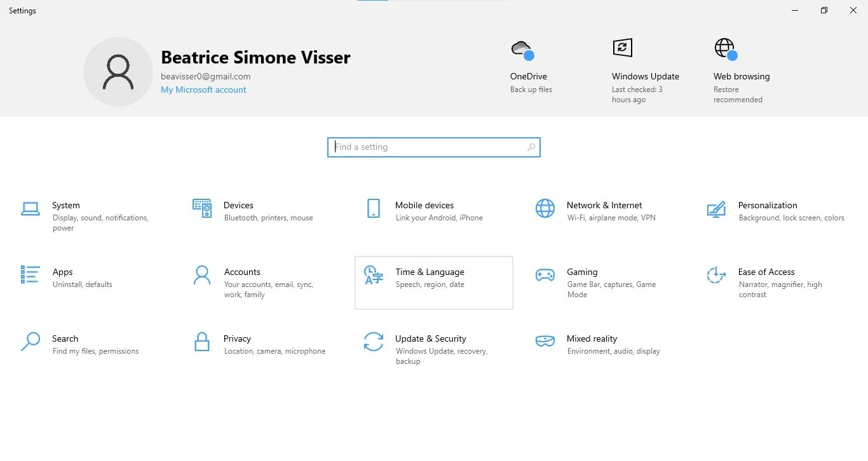Click Update & Security refresh arrows icon
The height and width of the screenshot is (461, 868).
[374, 342]
